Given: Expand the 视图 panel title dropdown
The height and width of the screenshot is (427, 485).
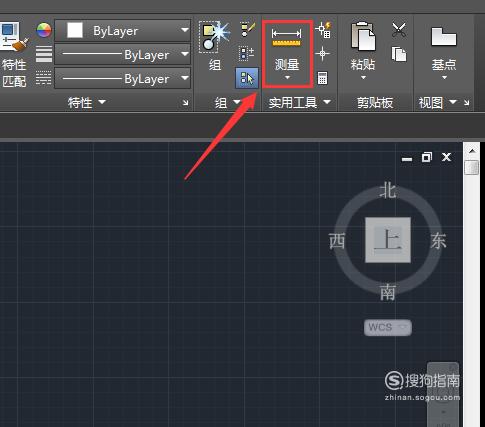Looking at the screenshot, I should point(453,102).
